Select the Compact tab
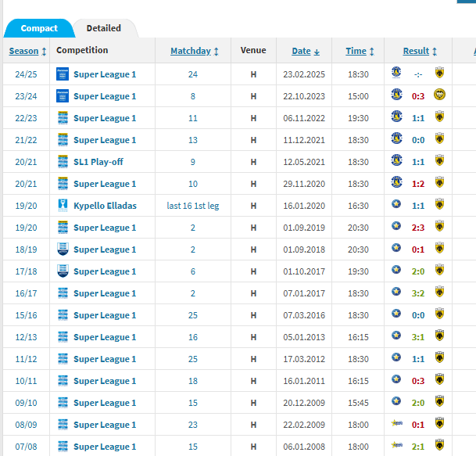 [x=39, y=28]
